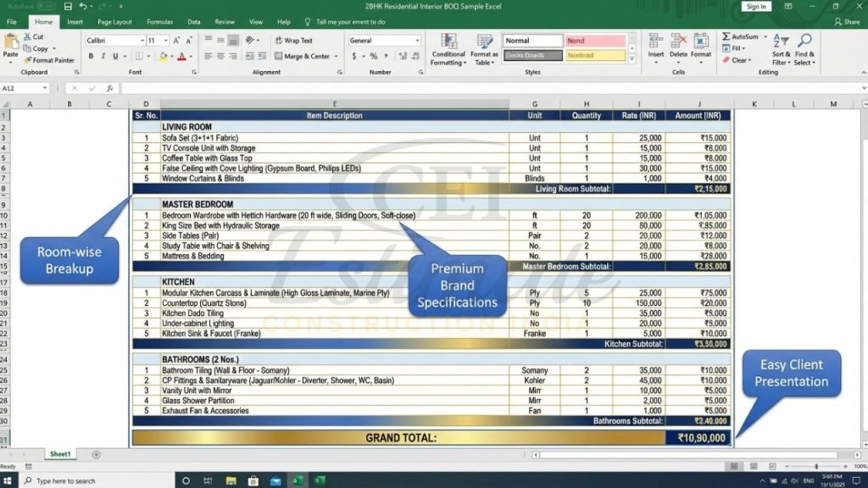This screenshot has height=488, width=868.
Task: Open the font size 11 dropdown
Action: (165, 41)
